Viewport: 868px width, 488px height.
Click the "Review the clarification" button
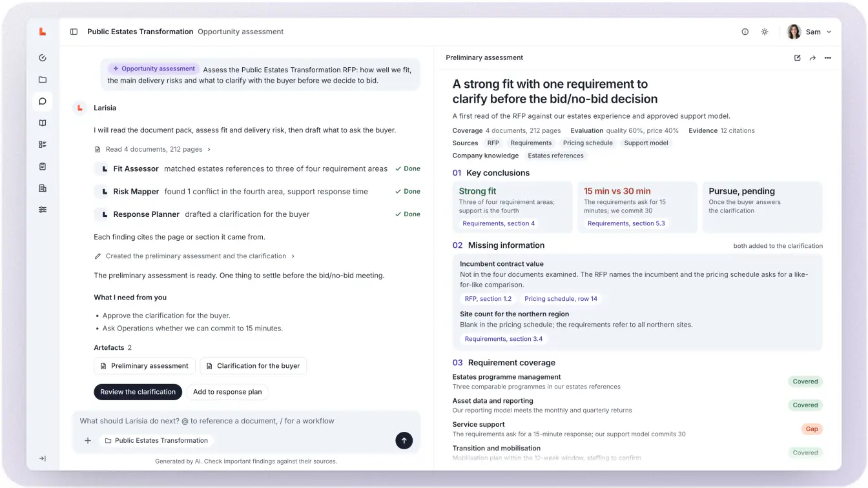click(x=138, y=392)
